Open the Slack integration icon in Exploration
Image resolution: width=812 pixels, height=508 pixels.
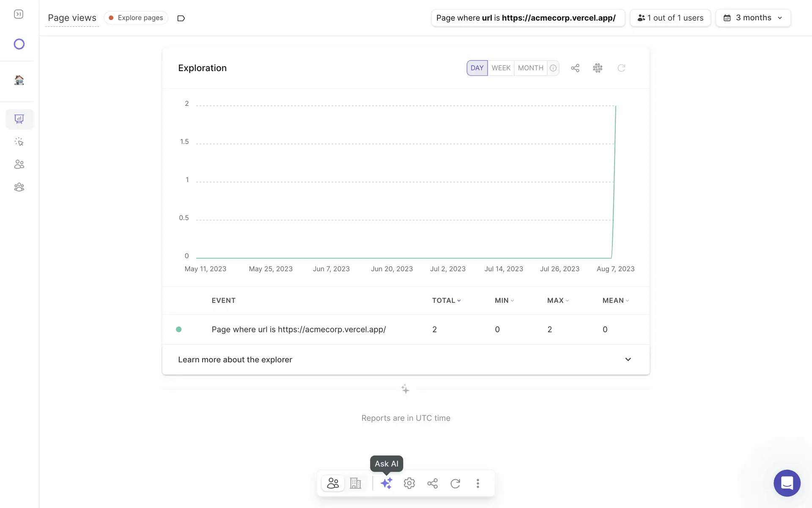(x=598, y=68)
